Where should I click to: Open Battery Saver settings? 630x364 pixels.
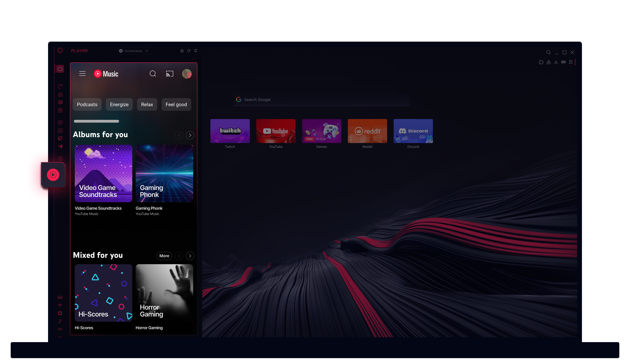point(563,62)
